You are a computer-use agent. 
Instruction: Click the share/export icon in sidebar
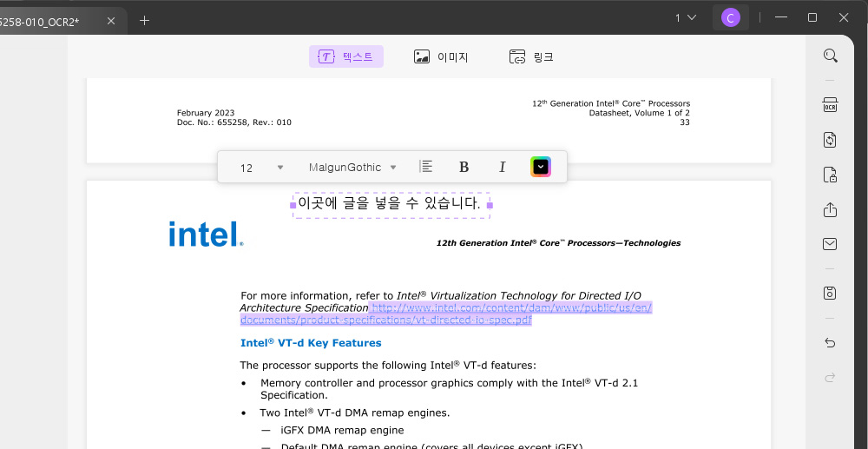(830, 210)
